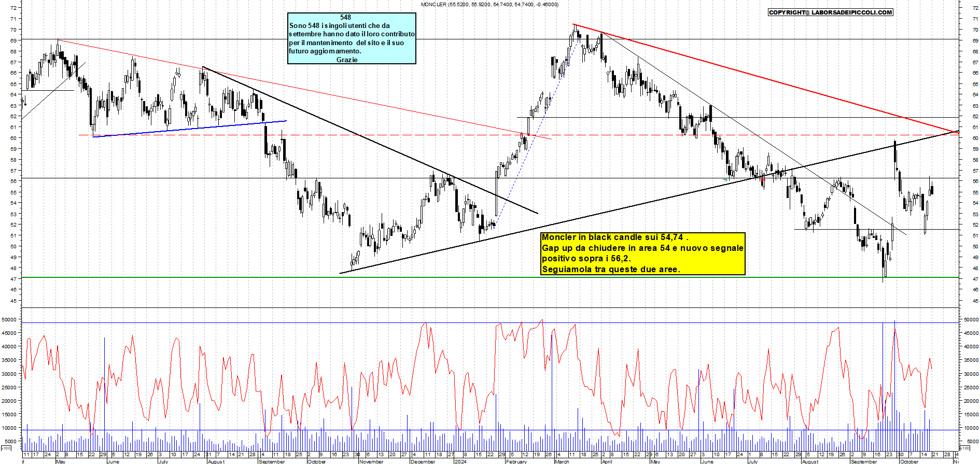
Task: Click the 60 price label on the right axis
Action: pyautogui.click(x=975, y=138)
